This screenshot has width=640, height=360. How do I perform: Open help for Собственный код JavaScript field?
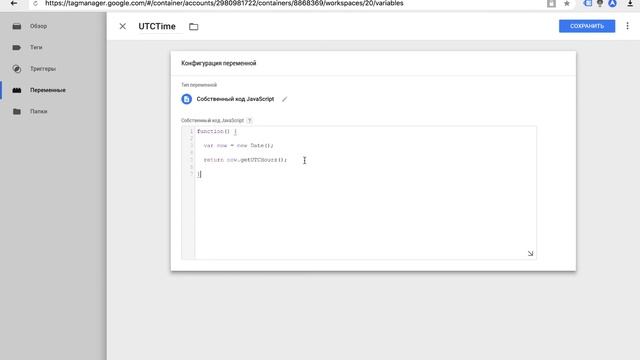pos(249,120)
